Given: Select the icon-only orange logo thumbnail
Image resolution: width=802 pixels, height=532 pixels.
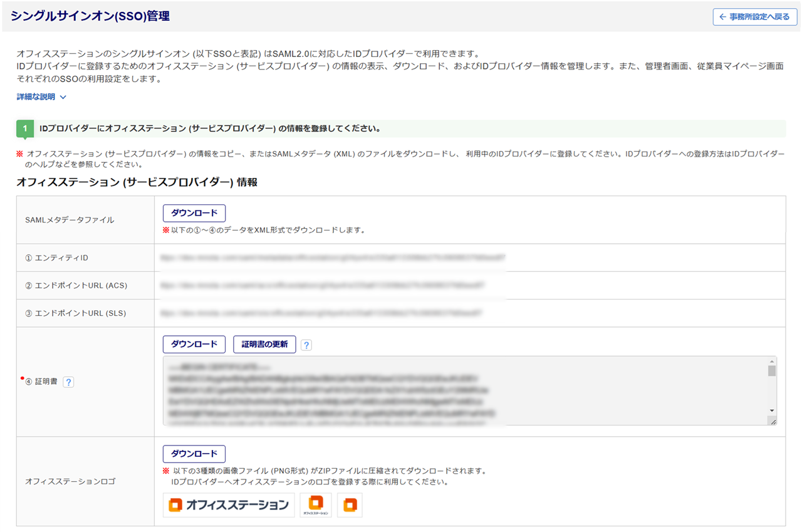Looking at the screenshot, I should pos(350,505).
